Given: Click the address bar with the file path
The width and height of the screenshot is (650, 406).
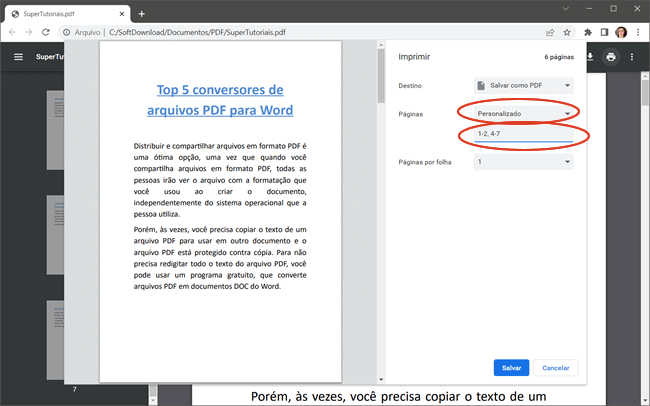Looking at the screenshot, I should click(300, 32).
